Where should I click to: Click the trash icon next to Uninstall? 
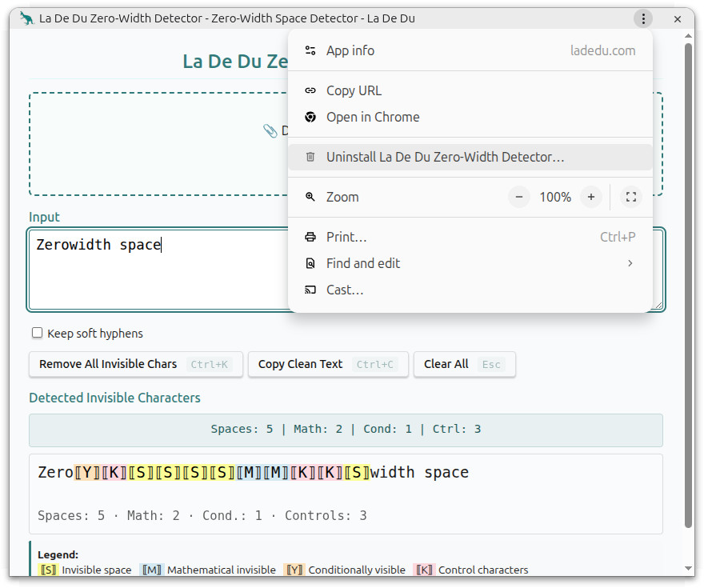pyautogui.click(x=310, y=157)
